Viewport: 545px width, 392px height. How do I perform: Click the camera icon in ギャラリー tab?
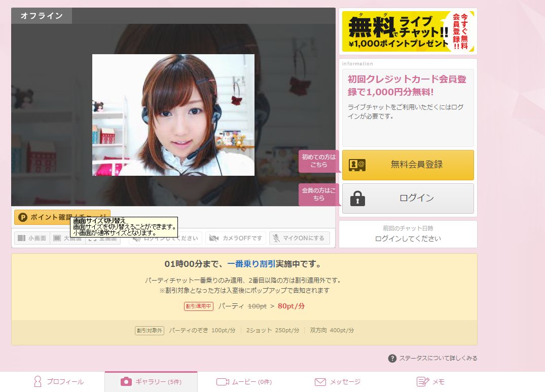pos(126,382)
